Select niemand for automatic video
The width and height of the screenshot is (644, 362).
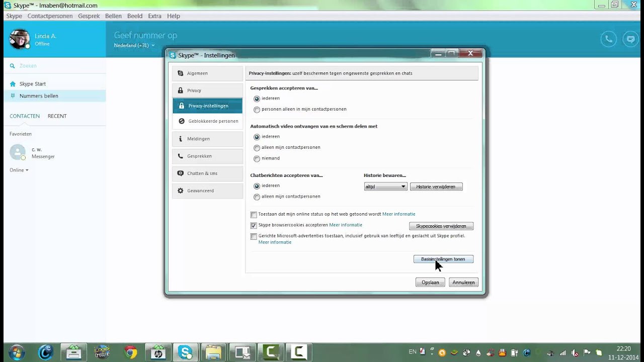click(x=257, y=159)
